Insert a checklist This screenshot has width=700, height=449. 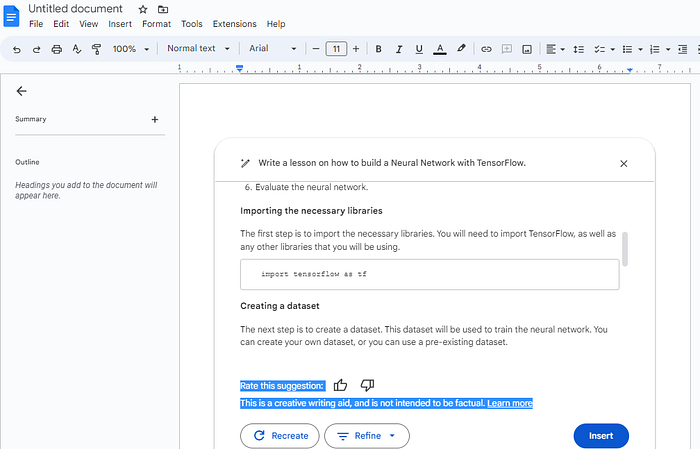point(600,49)
